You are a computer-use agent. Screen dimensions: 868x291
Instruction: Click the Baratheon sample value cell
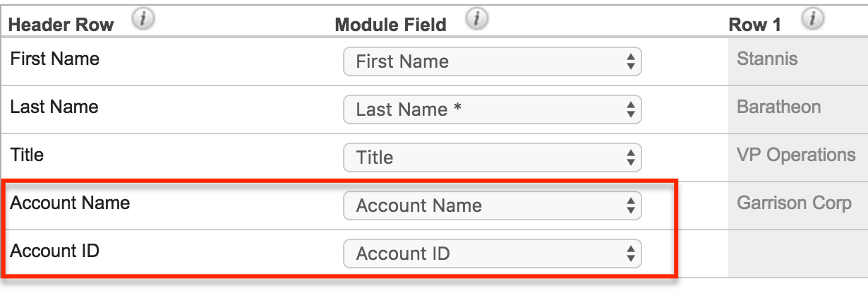click(778, 107)
